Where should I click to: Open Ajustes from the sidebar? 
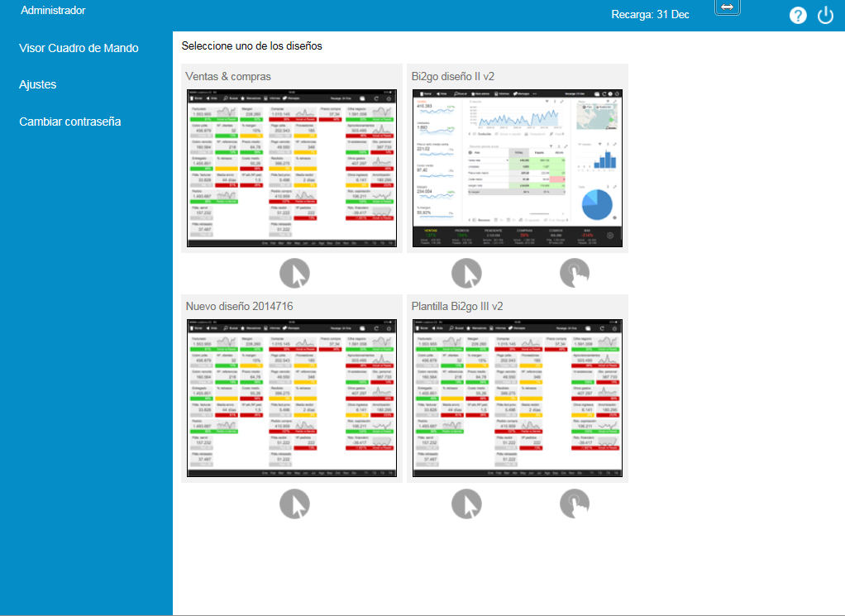[x=38, y=84]
